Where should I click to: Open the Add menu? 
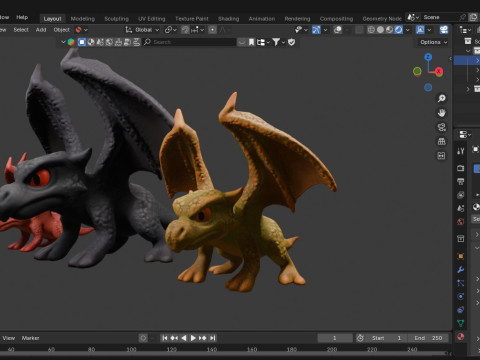(x=41, y=30)
